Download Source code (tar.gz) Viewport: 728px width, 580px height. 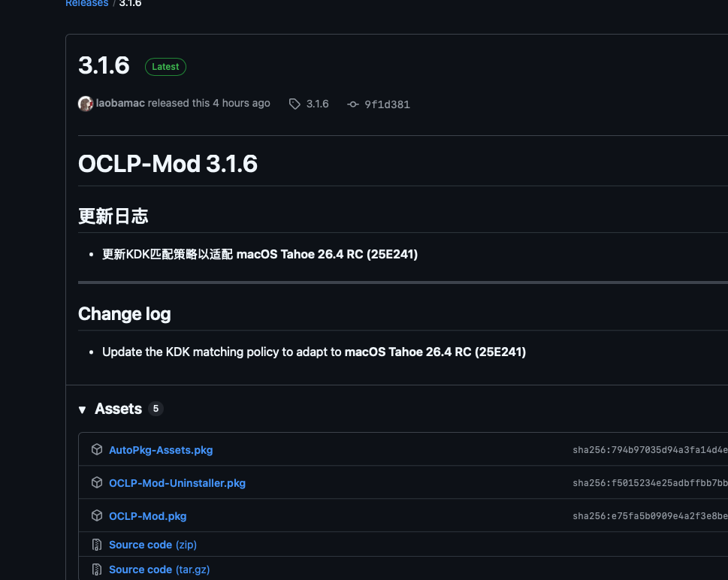tap(159, 569)
